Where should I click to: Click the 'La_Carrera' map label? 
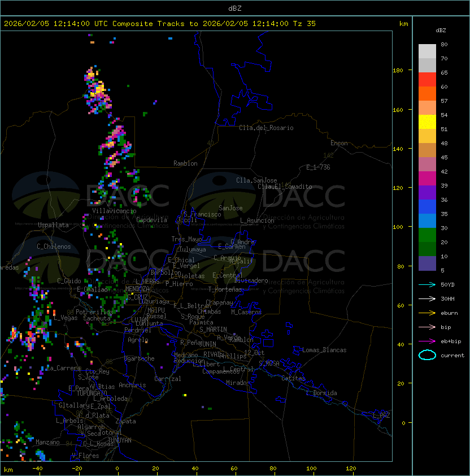click(63, 368)
